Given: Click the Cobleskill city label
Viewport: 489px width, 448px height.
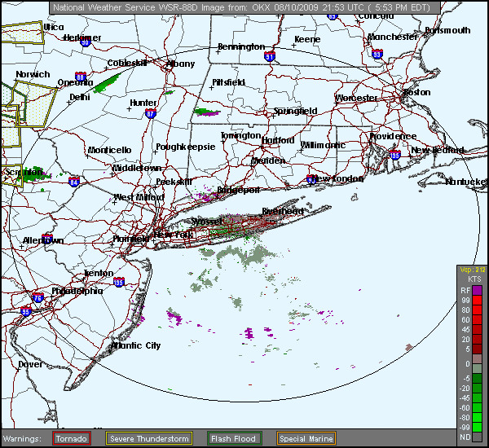Looking at the screenshot, I should [x=127, y=63].
